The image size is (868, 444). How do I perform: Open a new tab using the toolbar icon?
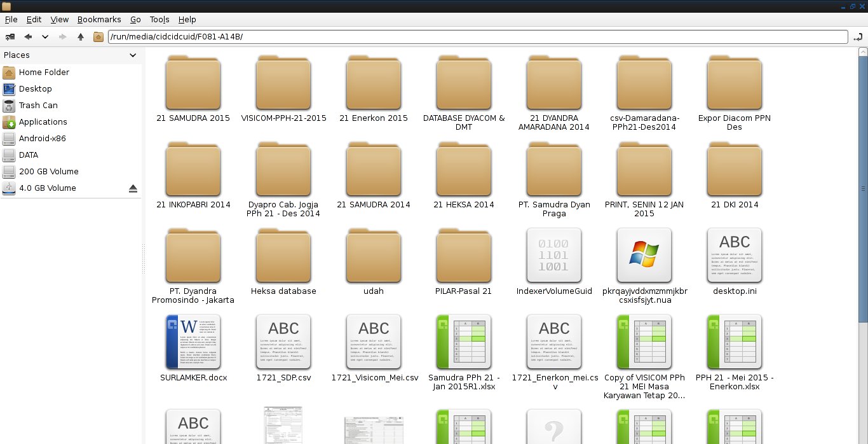[9, 37]
